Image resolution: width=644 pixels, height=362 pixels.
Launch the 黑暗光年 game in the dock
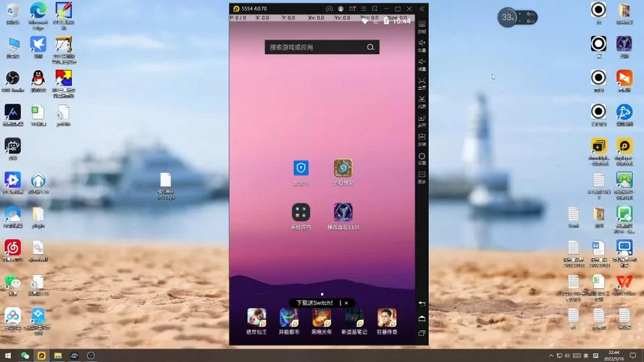pyautogui.click(x=322, y=317)
